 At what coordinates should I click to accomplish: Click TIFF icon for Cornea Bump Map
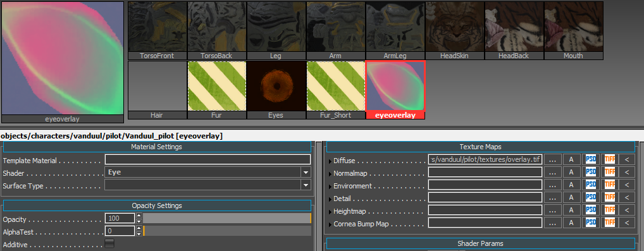(610, 223)
